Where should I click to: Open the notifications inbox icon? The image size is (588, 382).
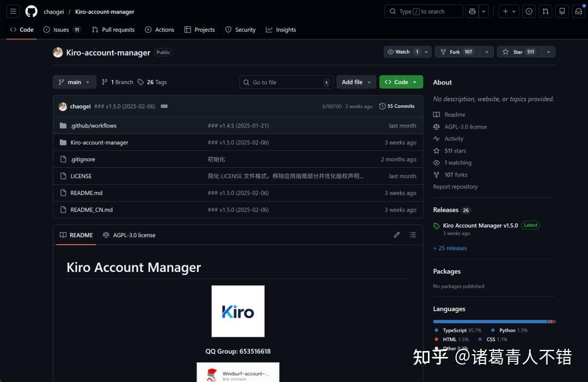point(578,11)
